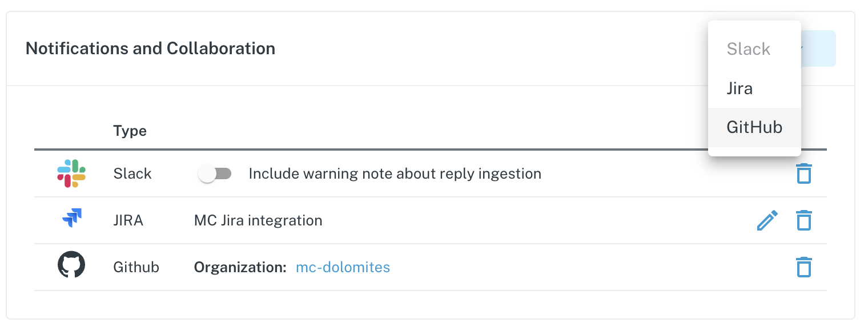Select GitHub in the open dropdown menu
This screenshot has height=331, width=868.
tap(754, 127)
